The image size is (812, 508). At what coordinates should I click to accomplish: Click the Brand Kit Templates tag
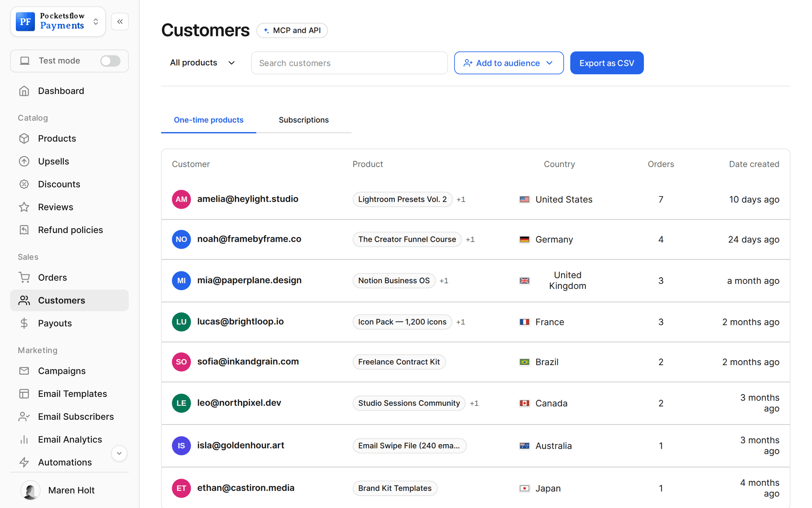(x=395, y=488)
